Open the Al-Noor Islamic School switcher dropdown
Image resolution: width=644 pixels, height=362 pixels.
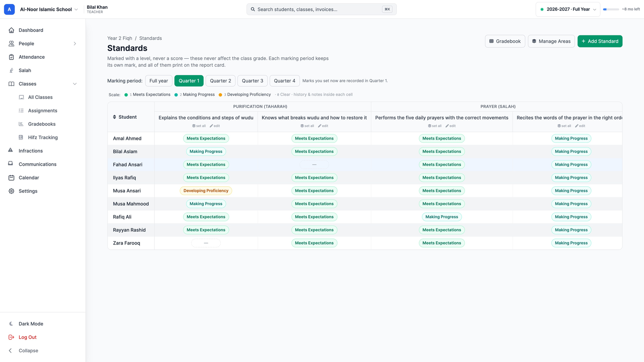pos(49,9)
